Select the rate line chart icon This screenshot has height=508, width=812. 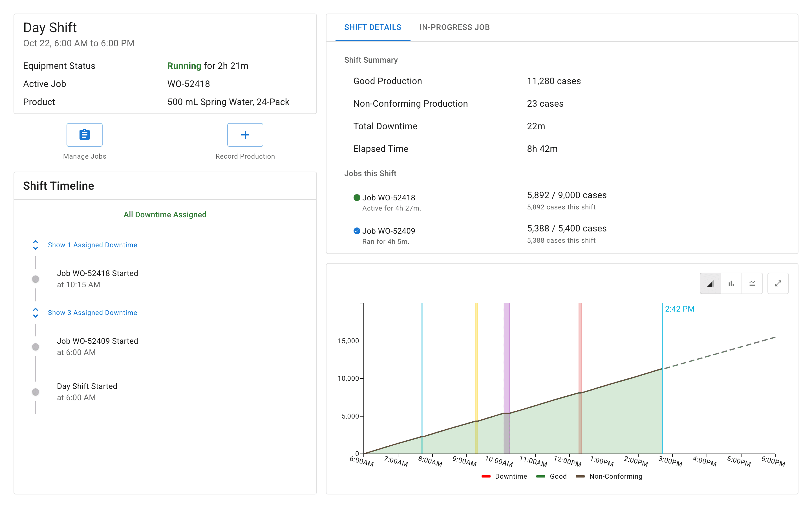(x=752, y=284)
